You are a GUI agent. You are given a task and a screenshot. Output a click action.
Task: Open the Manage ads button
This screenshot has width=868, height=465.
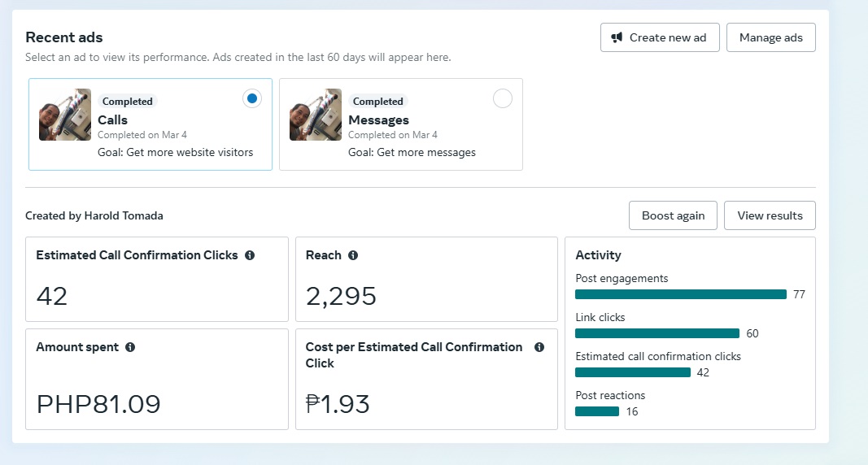pyautogui.click(x=770, y=37)
